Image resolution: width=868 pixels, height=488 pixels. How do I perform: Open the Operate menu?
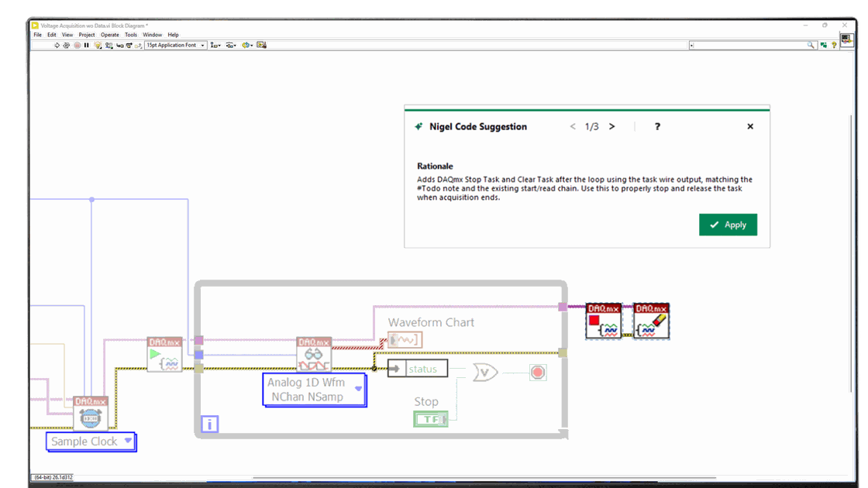[x=109, y=35]
